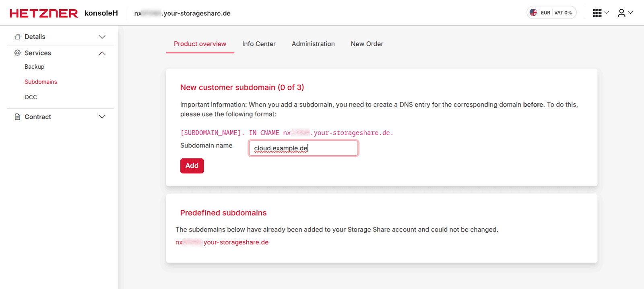Click the gear icon beside Services

click(x=17, y=53)
